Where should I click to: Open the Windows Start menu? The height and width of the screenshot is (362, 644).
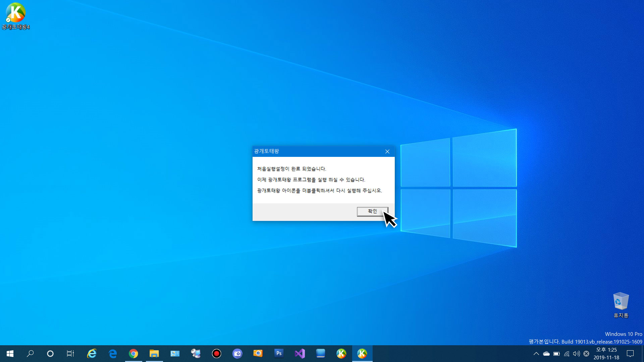tap(10, 354)
